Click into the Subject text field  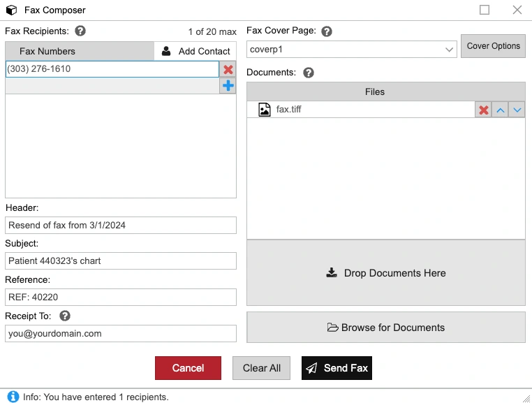(121, 261)
